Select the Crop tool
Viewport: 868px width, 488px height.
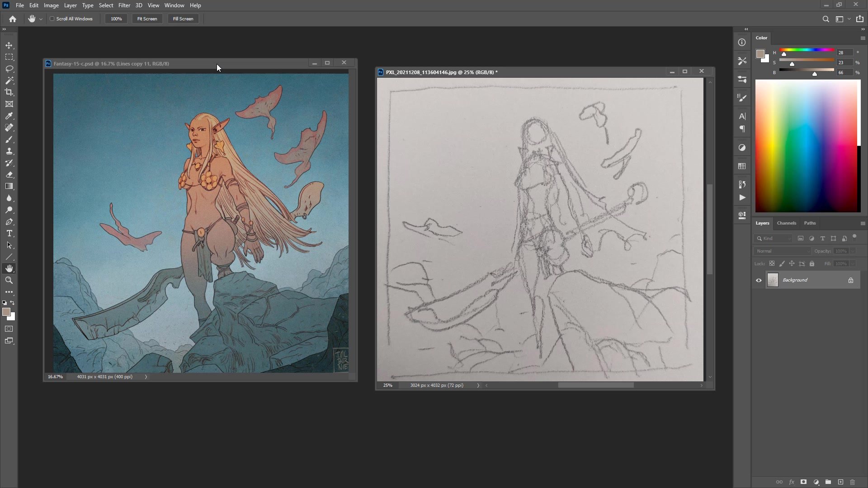[x=9, y=92]
